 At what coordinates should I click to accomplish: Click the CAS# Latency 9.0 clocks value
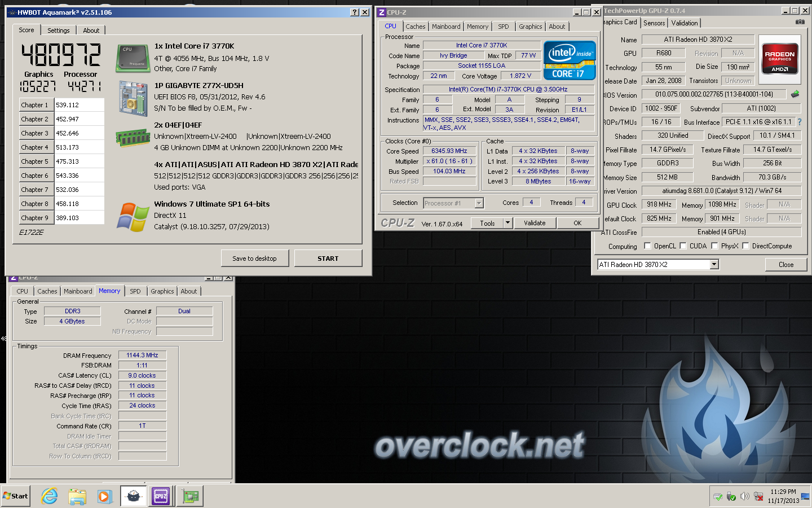coord(142,375)
